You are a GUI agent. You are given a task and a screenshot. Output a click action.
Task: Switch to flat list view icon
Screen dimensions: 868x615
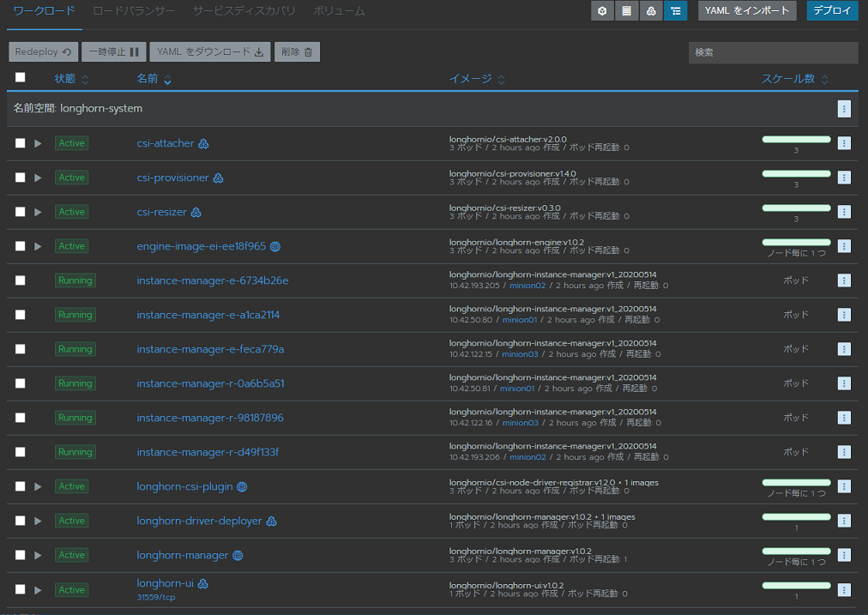pyautogui.click(x=627, y=11)
